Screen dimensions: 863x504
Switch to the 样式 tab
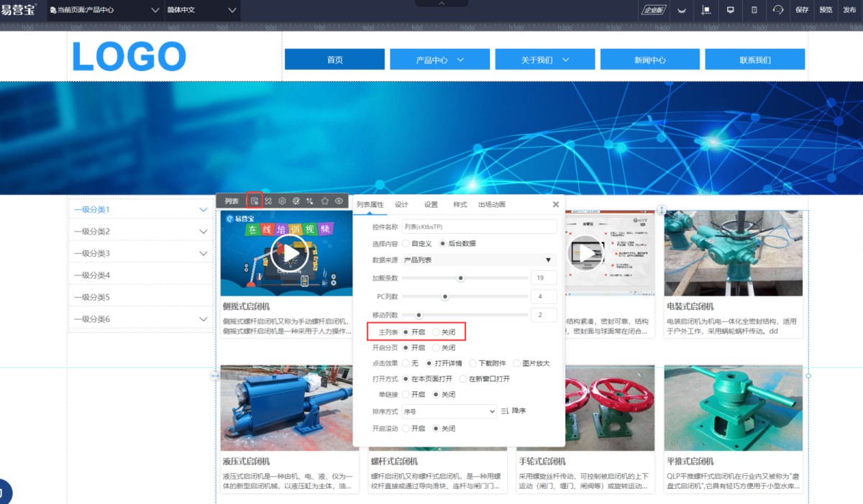tap(460, 204)
